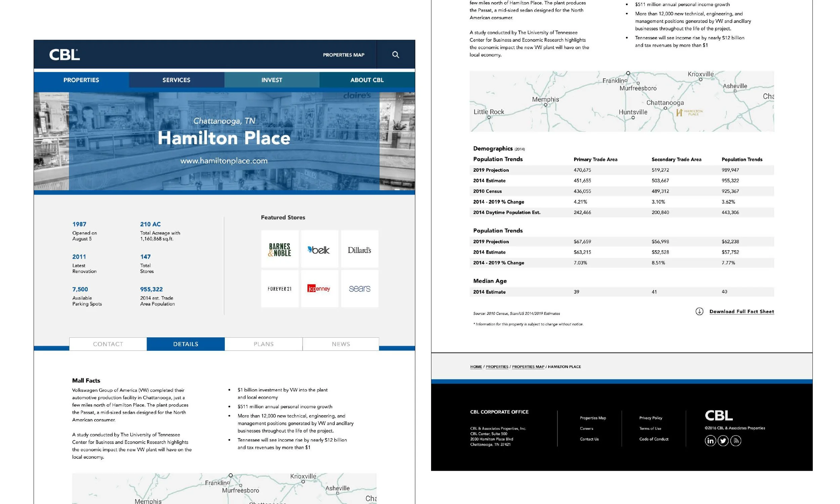Screen dimensions: 840x504
Task: Click the Twitter icon in footer
Action: (723, 441)
